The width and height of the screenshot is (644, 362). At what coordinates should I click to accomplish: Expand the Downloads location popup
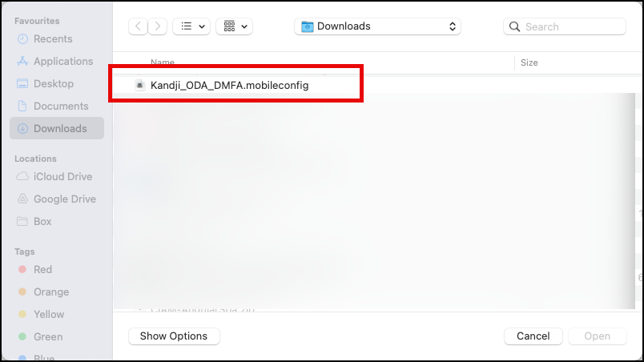click(378, 26)
